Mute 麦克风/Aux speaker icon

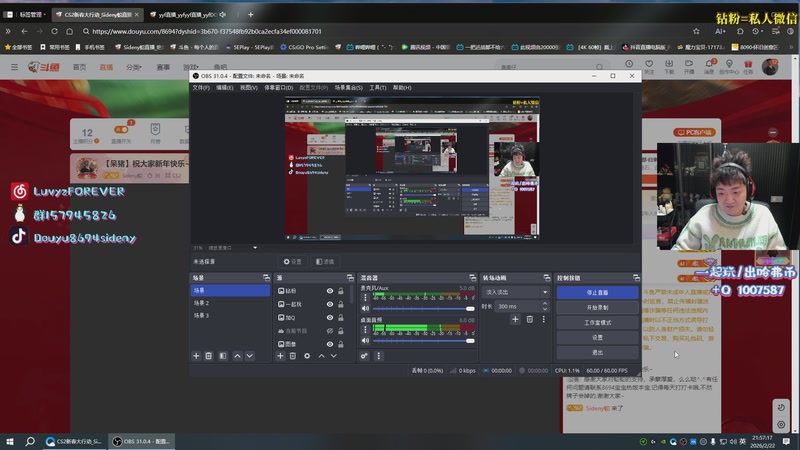(365, 309)
